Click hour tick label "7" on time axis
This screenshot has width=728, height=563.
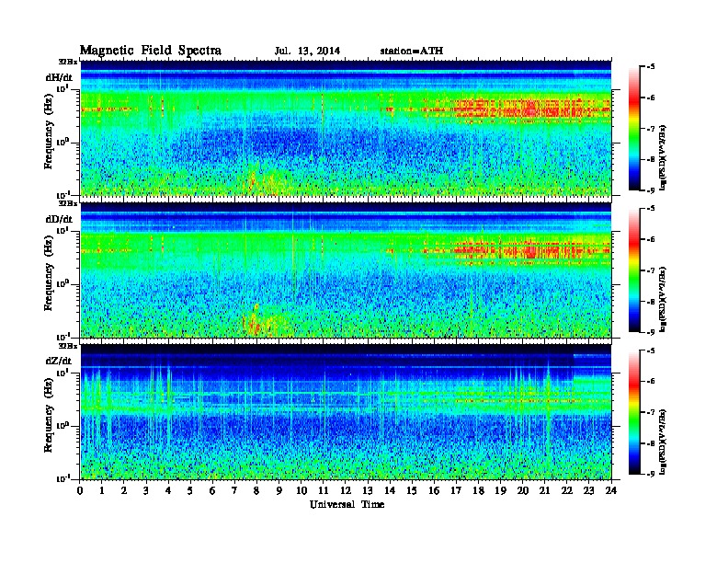tap(234, 490)
